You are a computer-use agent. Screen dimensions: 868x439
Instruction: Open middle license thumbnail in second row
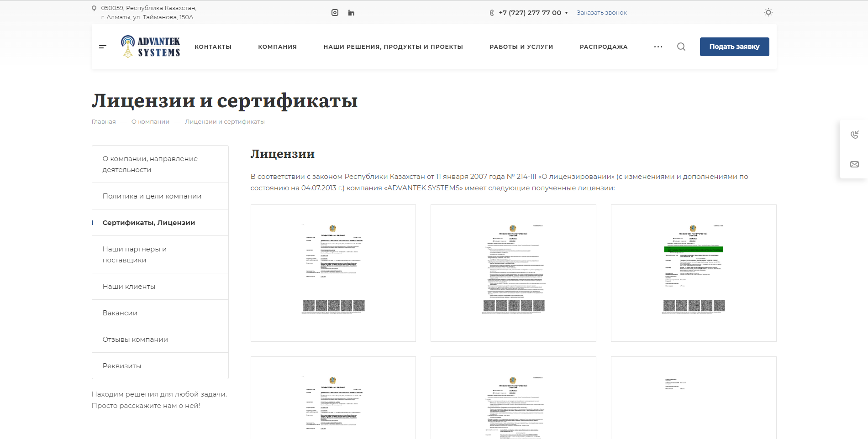(x=513, y=398)
